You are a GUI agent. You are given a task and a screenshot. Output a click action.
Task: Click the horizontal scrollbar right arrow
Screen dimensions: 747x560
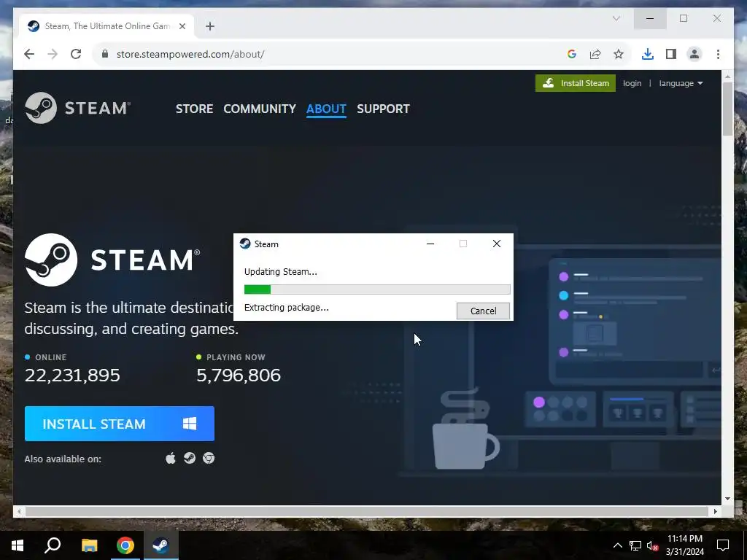point(715,511)
